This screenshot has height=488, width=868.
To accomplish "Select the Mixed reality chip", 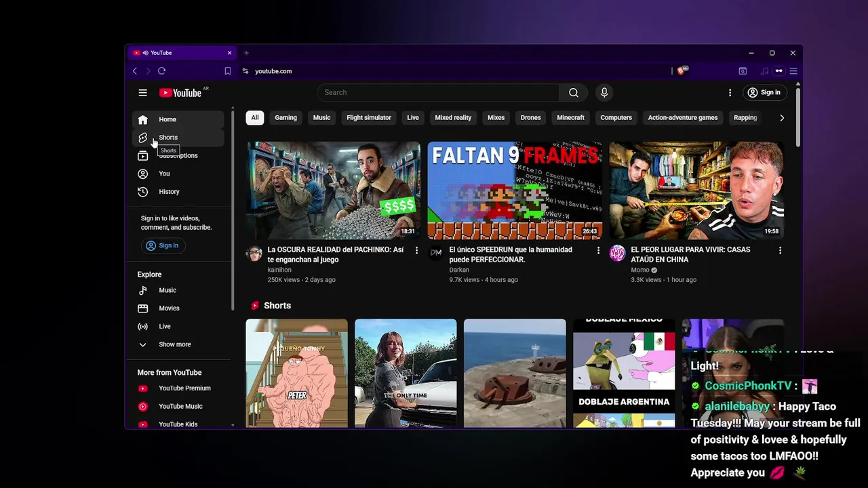I will coord(453,118).
